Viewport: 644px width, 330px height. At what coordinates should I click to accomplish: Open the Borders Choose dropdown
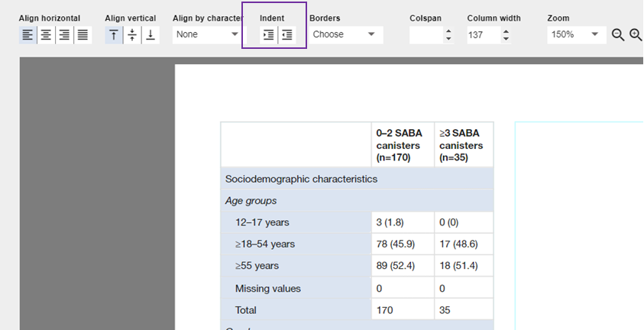click(346, 35)
